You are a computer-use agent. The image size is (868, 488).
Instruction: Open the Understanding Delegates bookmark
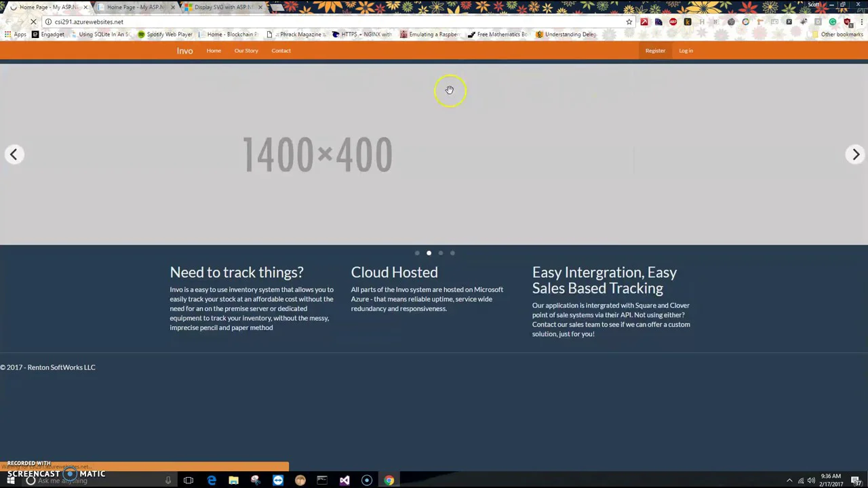click(x=566, y=35)
